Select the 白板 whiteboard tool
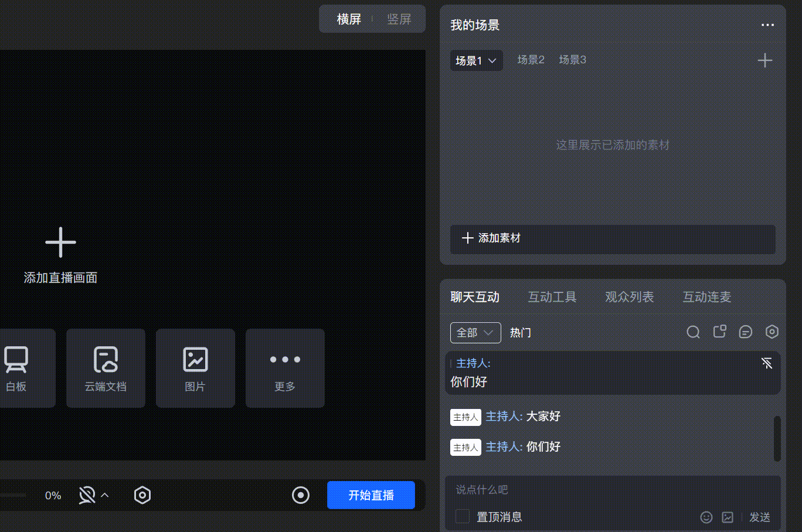 pos(17,368)
